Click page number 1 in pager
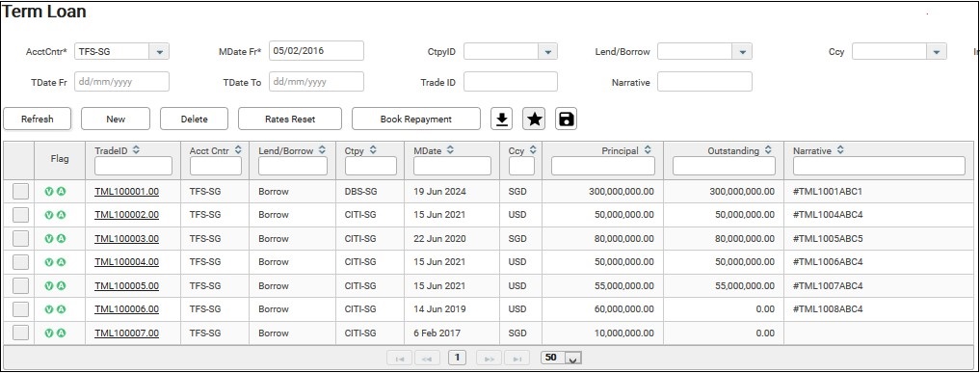The image size is (980, 373). (x=458, y=358)
